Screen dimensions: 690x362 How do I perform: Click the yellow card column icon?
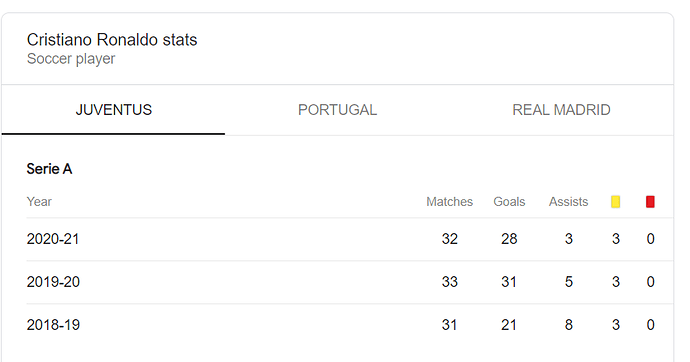[x=616, y=202]
